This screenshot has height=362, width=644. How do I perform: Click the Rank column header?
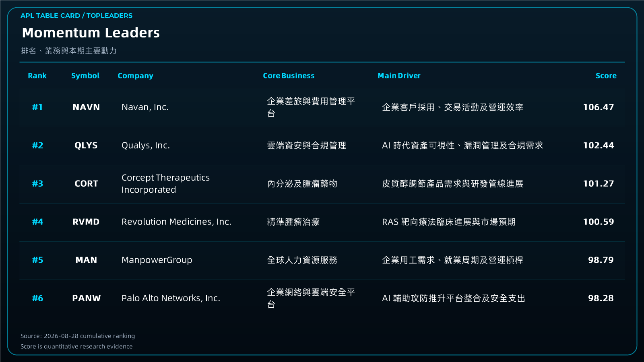37,76
